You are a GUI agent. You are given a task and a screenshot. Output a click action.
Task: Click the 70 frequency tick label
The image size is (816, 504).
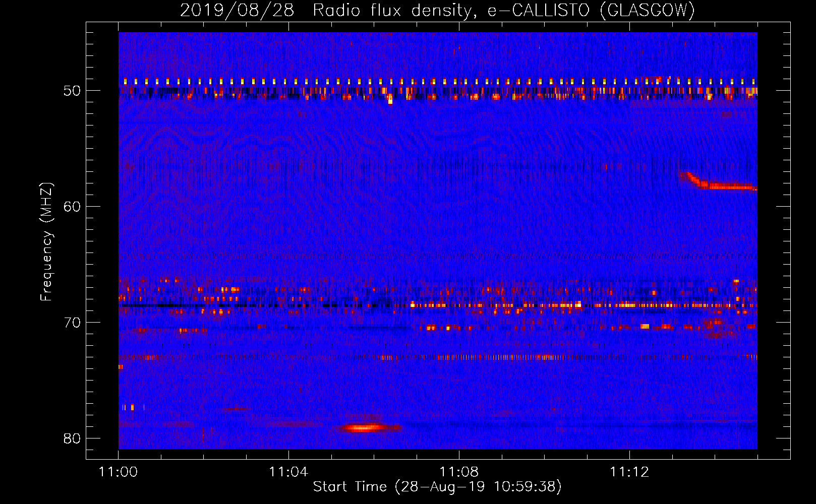coord(72,323)
